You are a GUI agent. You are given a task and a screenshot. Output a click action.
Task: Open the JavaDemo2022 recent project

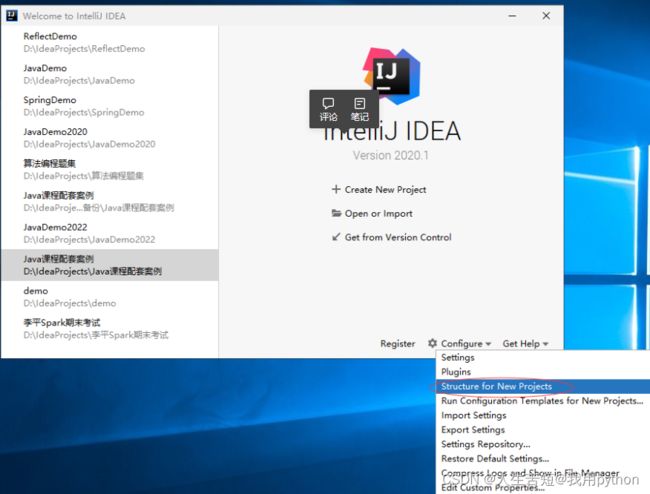tap(109, 233)
